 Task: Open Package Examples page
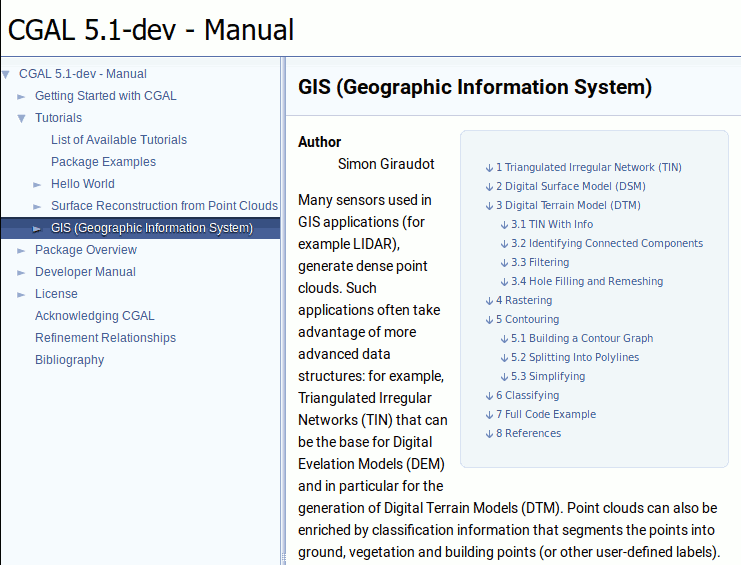(103, 162)
